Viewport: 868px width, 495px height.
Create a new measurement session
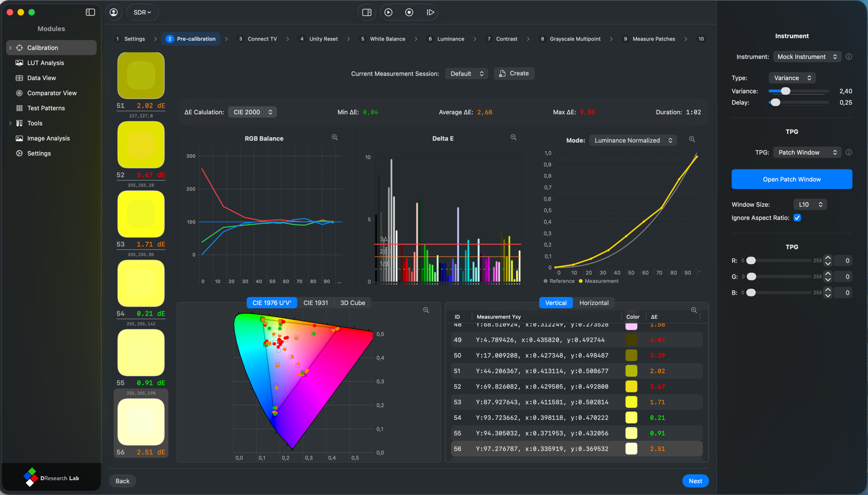[x=514, y=73]
